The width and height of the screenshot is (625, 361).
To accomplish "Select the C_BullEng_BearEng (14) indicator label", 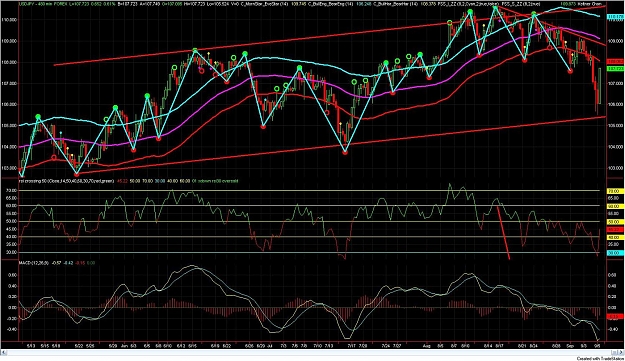I will coord(331,4).
